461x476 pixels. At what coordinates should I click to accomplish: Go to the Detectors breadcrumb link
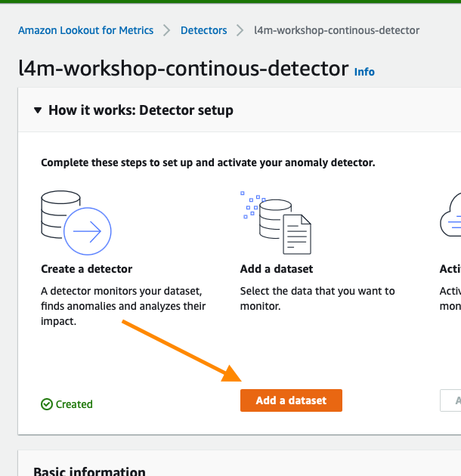203,30
